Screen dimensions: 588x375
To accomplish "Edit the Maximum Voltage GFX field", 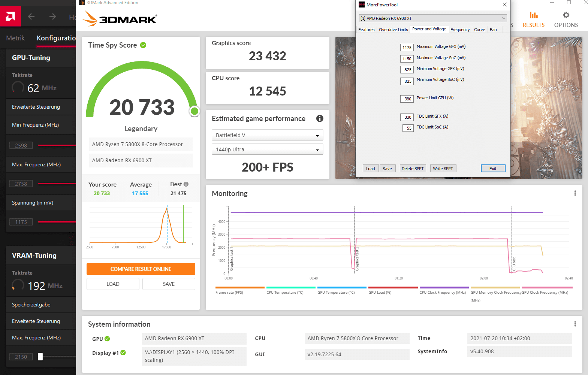I will (407, 48).
